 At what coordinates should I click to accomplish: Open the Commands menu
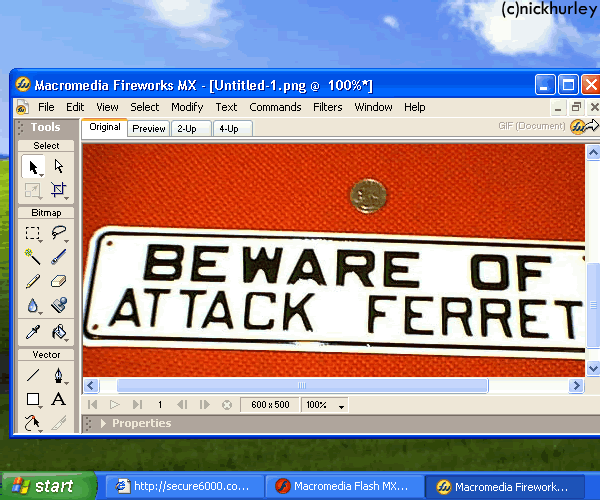(275, 107)
